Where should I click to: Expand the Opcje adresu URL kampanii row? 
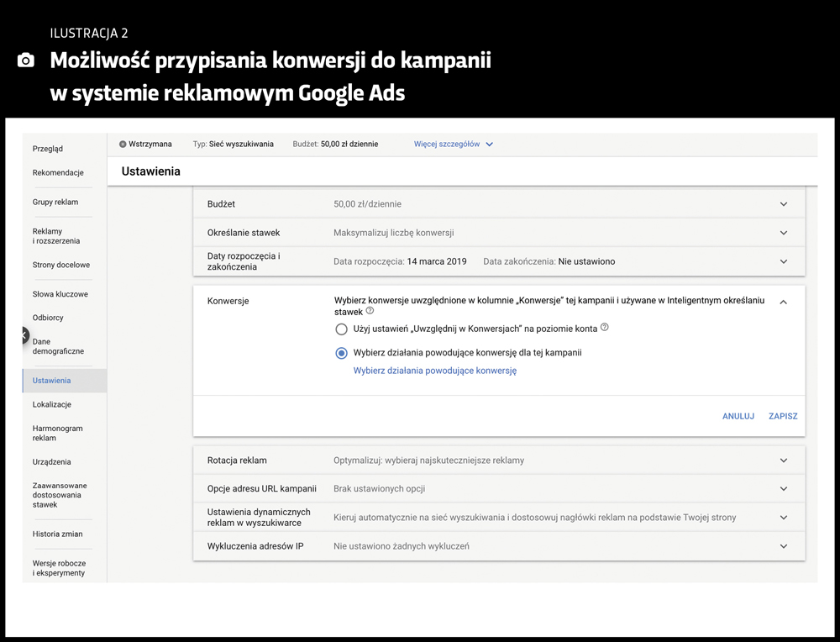(x=783, y=488)
